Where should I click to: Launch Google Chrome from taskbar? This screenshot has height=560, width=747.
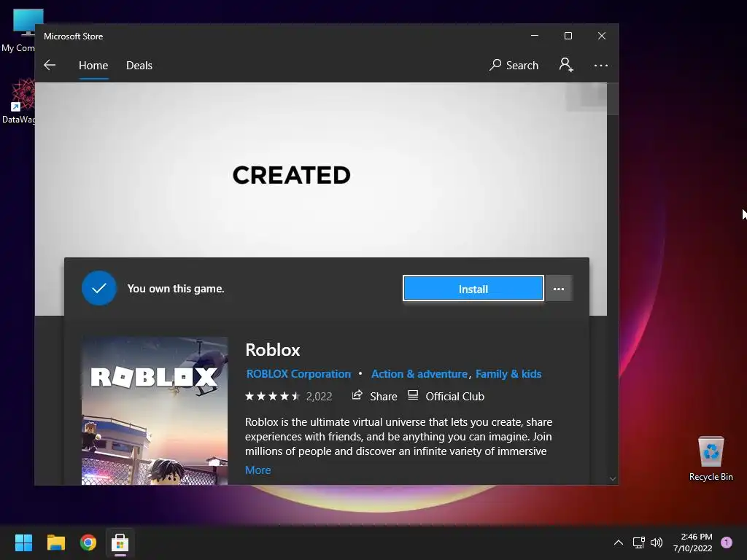[88, 542]
